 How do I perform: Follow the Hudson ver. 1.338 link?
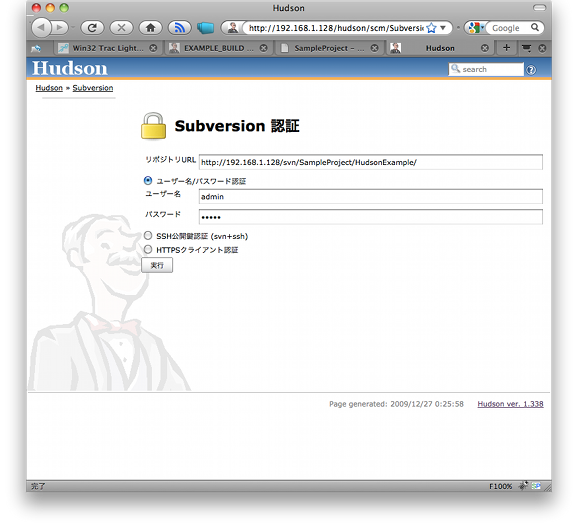pos(510,404)
